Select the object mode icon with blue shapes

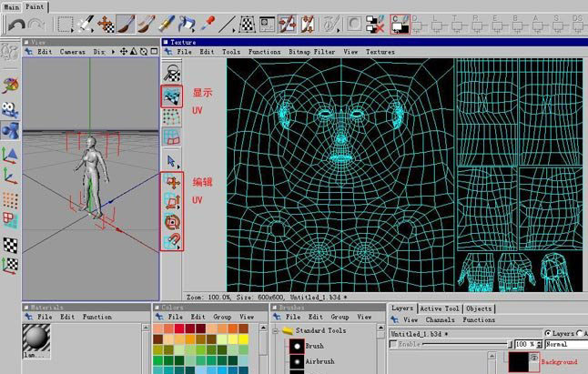pos(10,131)
